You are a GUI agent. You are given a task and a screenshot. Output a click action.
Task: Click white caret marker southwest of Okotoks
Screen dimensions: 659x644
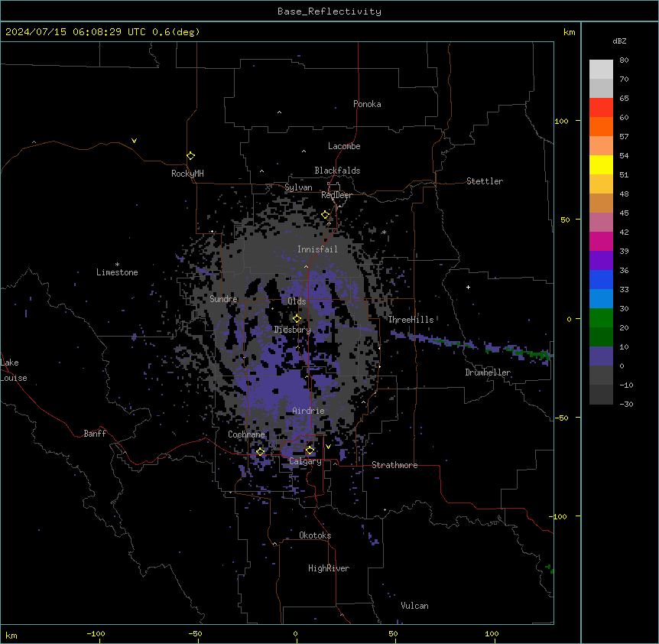(x=275, y=544)
